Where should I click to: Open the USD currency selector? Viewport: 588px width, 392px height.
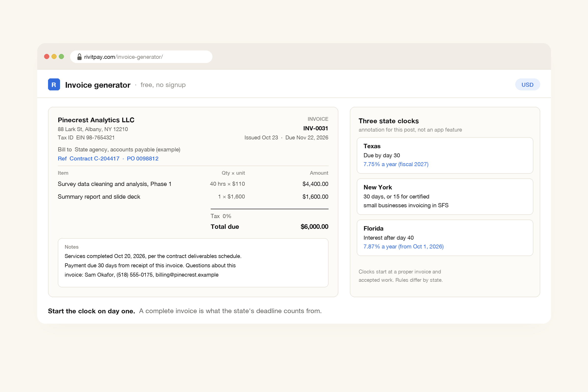click(527, 85)
